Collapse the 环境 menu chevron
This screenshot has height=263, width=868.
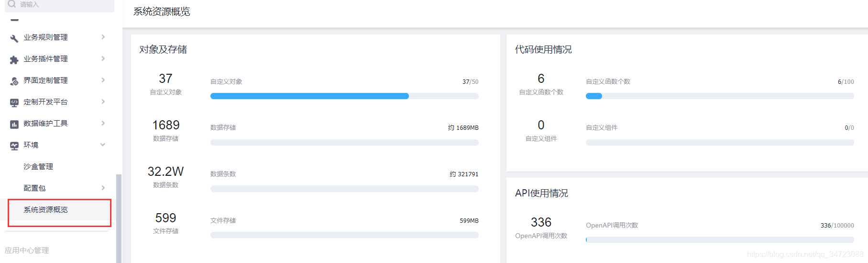(103, 145)
